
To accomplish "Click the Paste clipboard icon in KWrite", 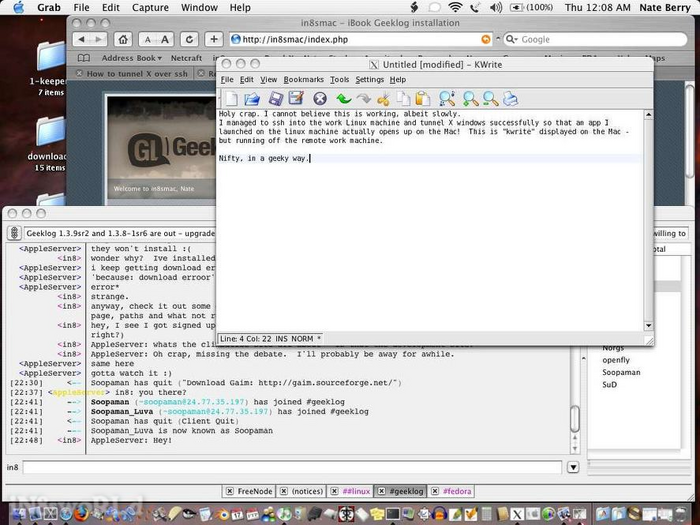I will (422, 99).
